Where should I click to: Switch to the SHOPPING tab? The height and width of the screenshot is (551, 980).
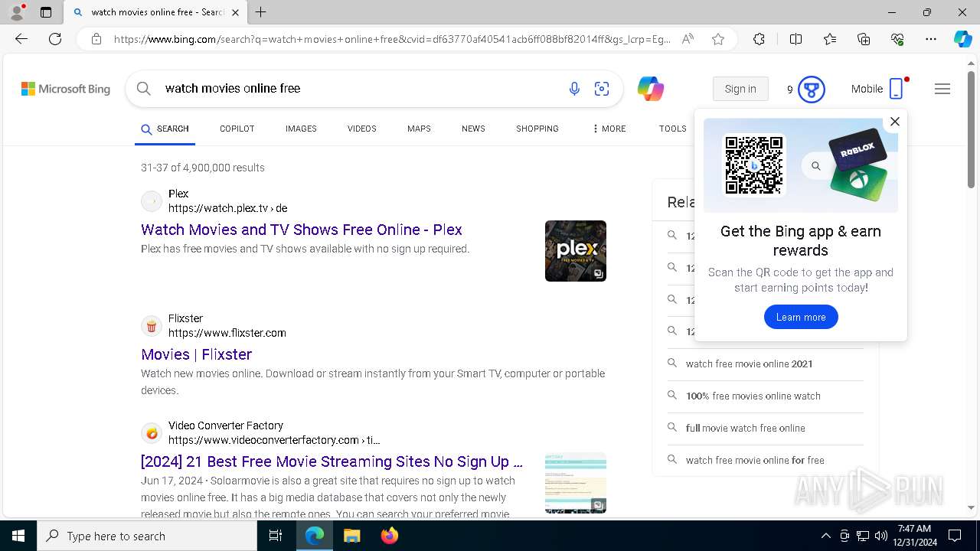coord(537,129)
